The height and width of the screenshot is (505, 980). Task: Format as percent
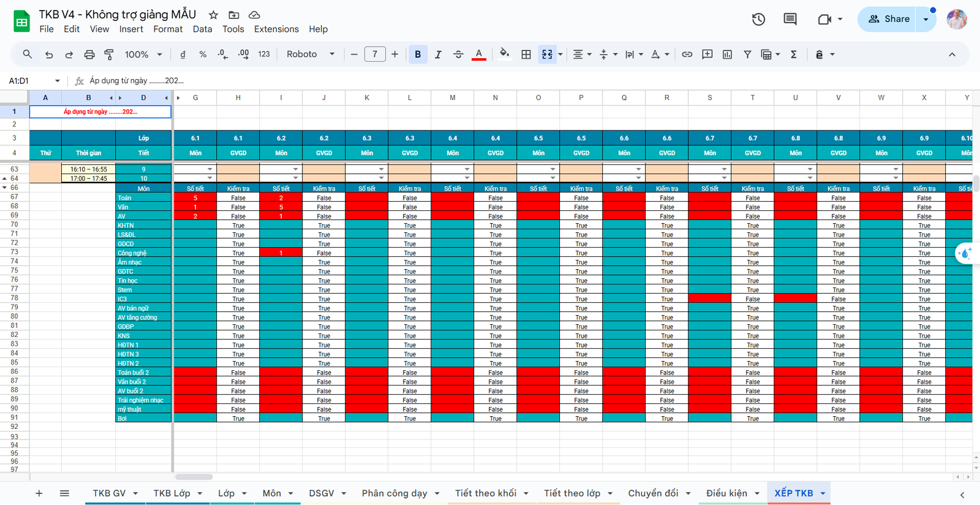[x=203, y=55]
